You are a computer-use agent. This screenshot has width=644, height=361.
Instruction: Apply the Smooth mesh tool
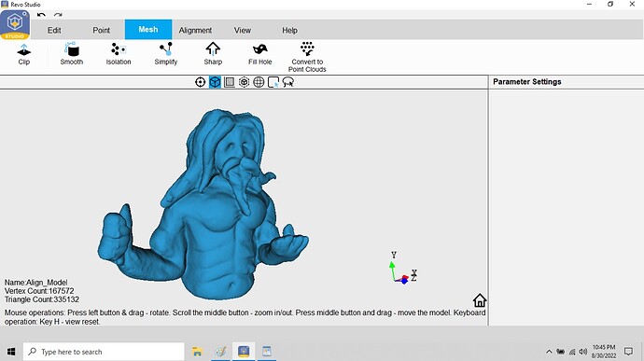[72, 54]
